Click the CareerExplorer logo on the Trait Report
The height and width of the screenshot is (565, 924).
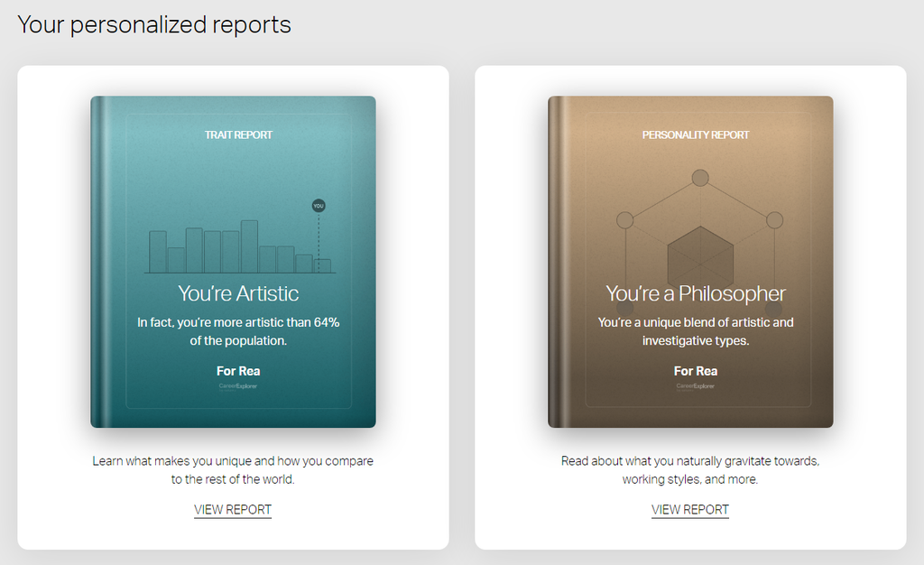pyautogui.click(x=238, y=385)
